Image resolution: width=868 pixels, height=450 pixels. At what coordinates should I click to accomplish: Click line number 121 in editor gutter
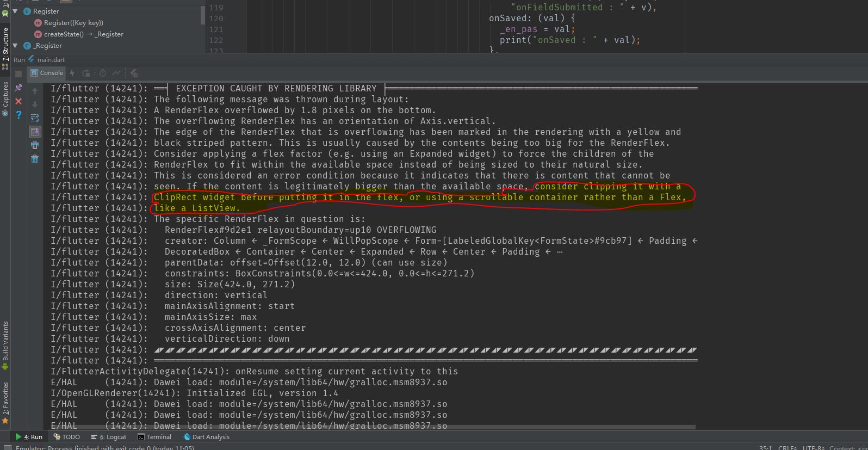216,29
